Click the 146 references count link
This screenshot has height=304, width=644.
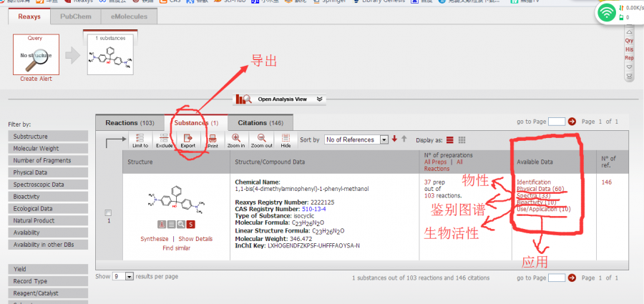[607, 182]
